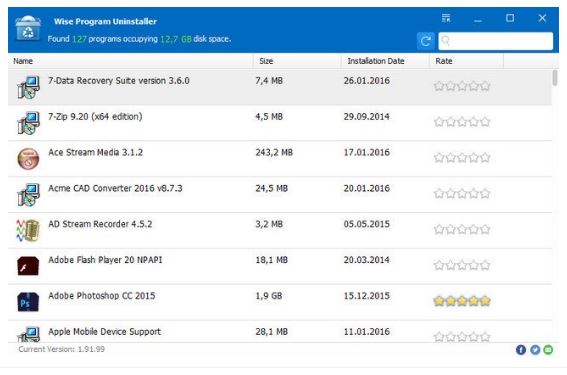Screen dimensions: 567x375
Task: Click the 7,4 MB size value
Action: [x=269, y=81]
